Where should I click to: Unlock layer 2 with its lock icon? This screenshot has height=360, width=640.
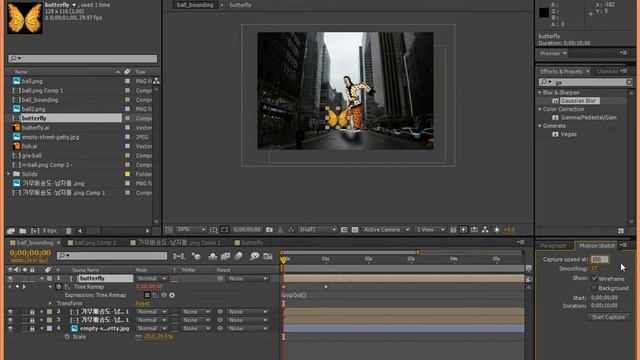32,312
